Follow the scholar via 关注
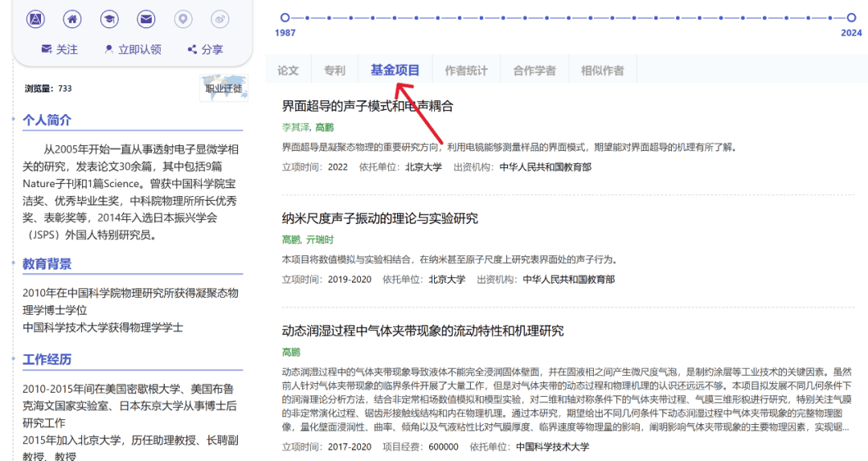Screen dimensions: 868x461 59,50
